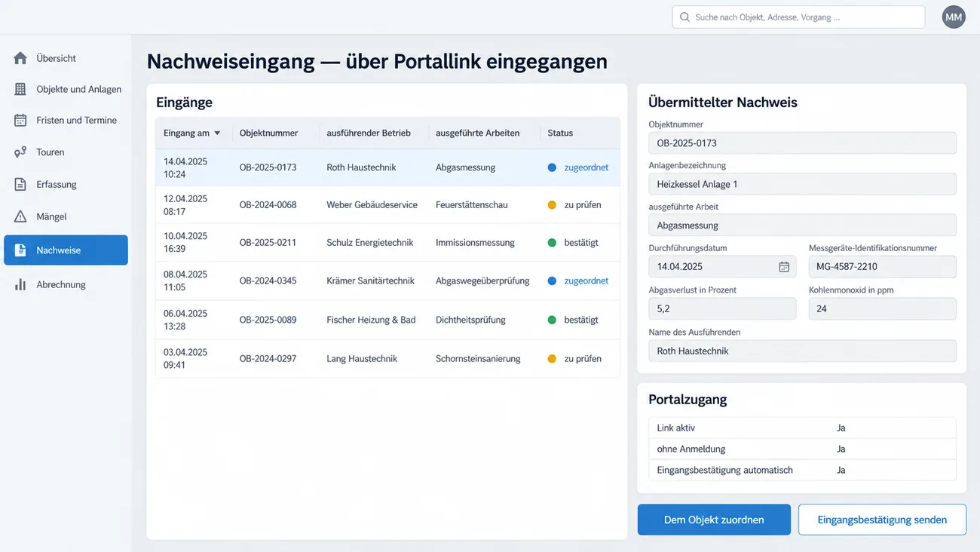980x552 pixels.
Task: Click the Anlagenbezeichnung field
Action: pyautogui.click(x=802, y=184)
